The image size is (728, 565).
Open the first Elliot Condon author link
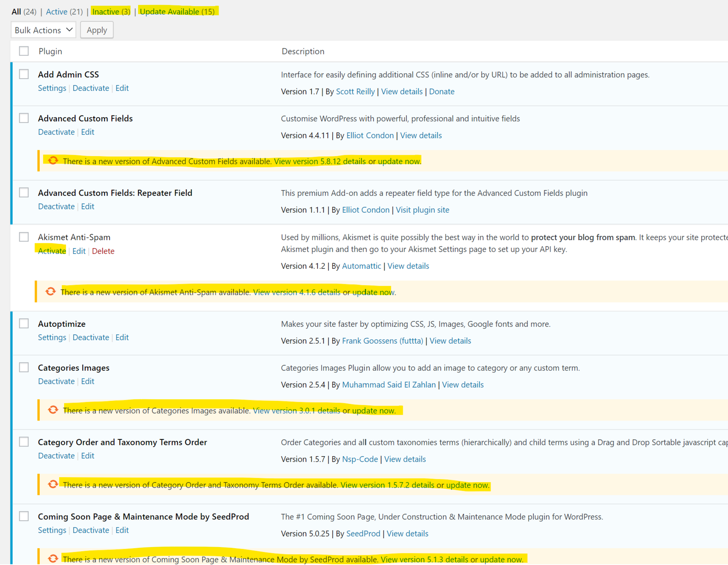coord(370,135)
